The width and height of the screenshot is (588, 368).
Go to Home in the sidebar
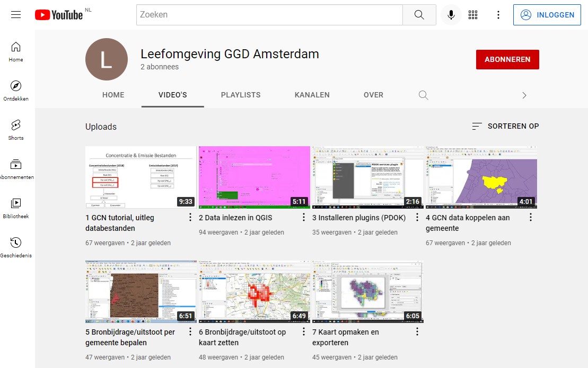[x=16, y=52]
